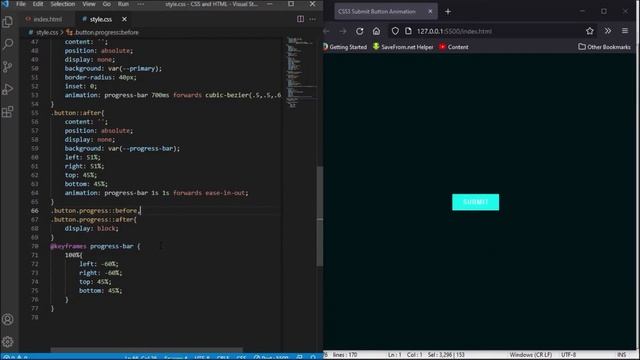Click the INS indicator in status bar
This screenshot has height=360, width=640.
[621, 355]
